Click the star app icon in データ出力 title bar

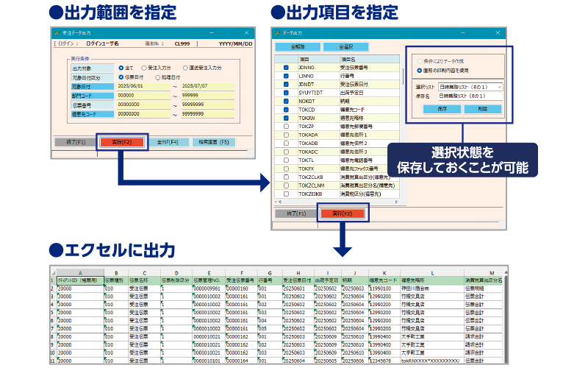(278, 33)
